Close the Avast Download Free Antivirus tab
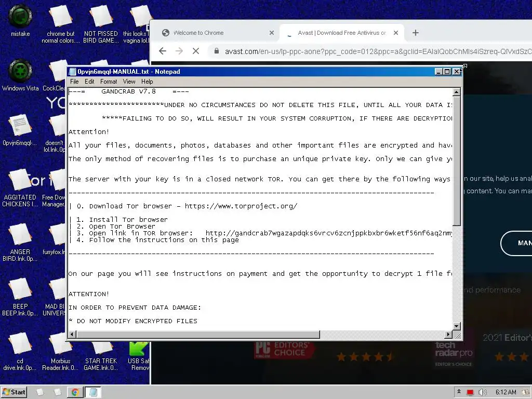The image size is (532, 399). (x=395, y=33)
